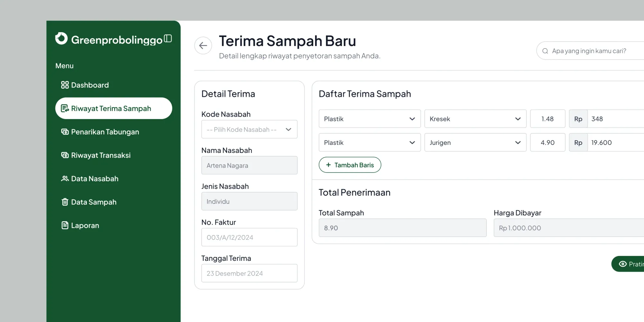Go to Data Sampah menu item
Image resolution: width=644 pixels, height=322 pixels.
pyautogui.click(x=114, y=202)
